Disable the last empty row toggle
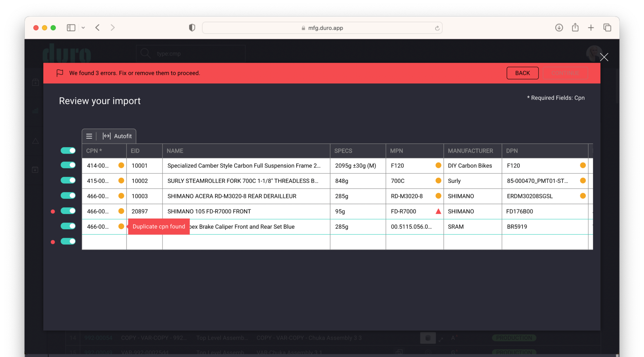Viewport: 644px width, 357px height. tap(68, 241)
